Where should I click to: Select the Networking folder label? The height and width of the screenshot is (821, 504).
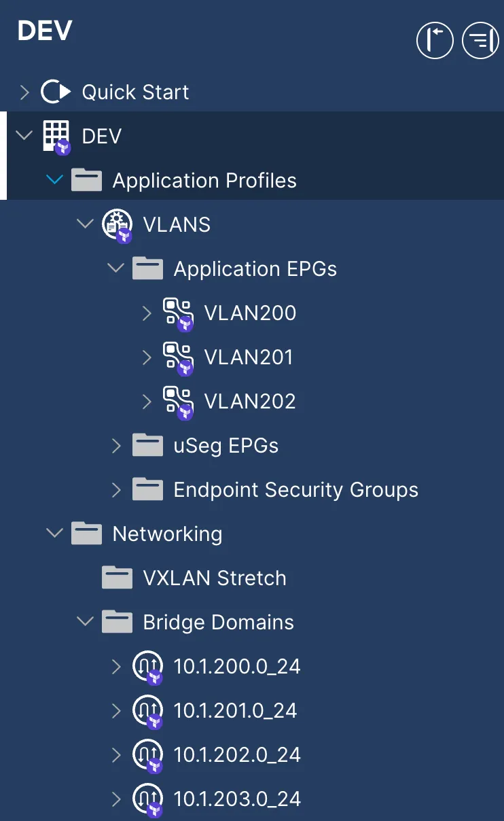167,534
